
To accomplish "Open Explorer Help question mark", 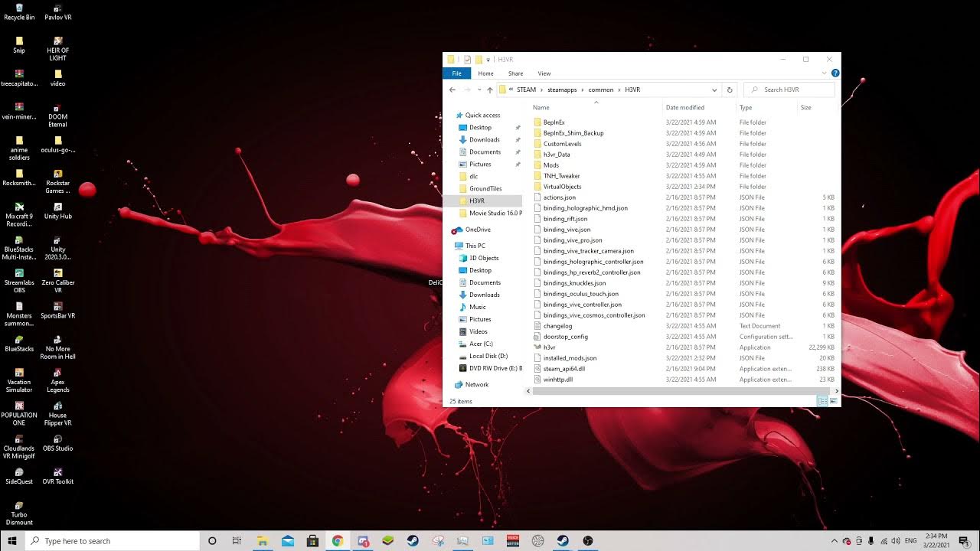I will tap(835, 73).
